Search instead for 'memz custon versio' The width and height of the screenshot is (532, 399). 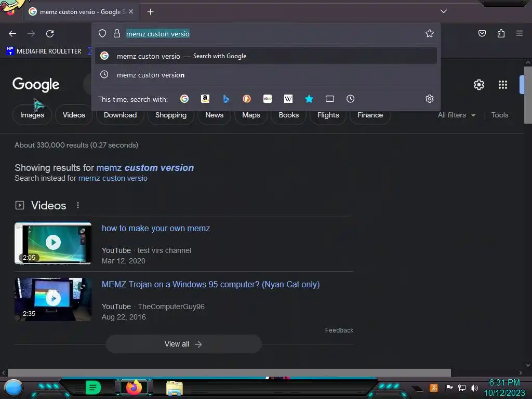[x=113, y=178]
